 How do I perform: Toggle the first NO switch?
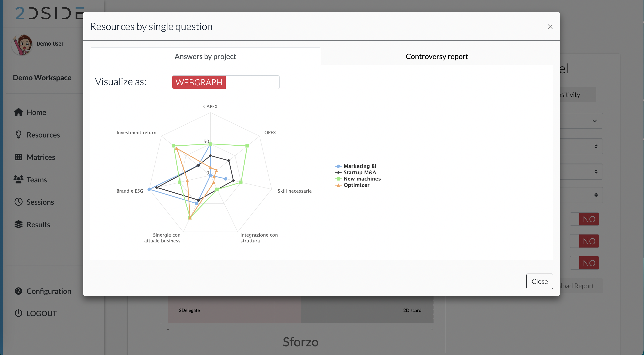tap(584, 219)
